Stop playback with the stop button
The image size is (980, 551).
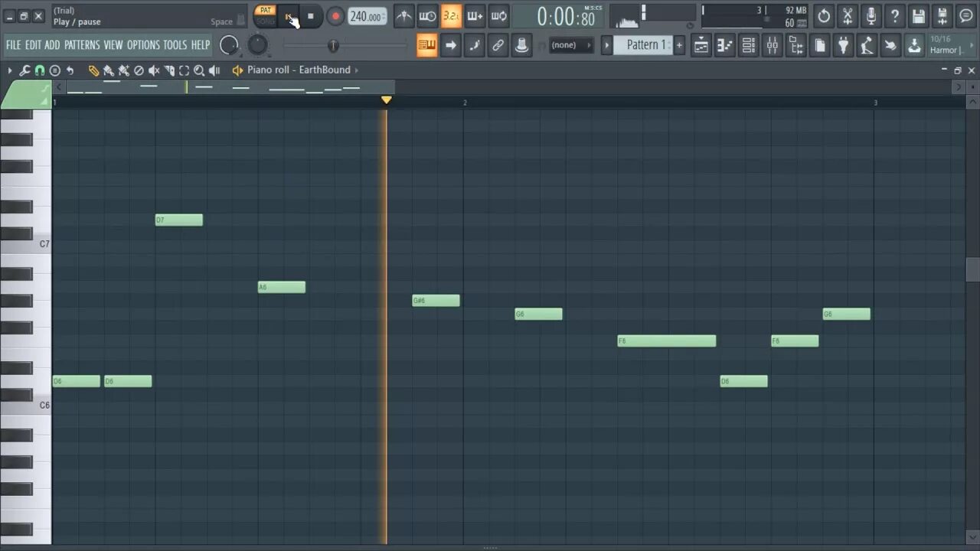coord(310,16)
